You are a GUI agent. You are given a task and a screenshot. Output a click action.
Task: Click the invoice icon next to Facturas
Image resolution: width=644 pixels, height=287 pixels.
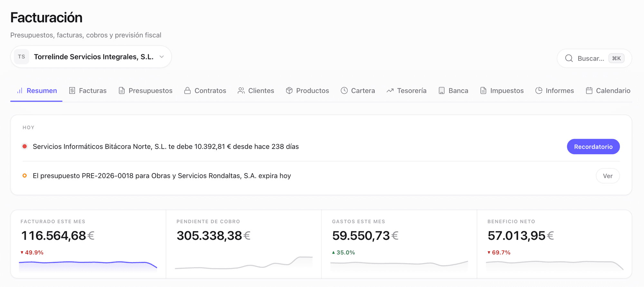(72, 91)
